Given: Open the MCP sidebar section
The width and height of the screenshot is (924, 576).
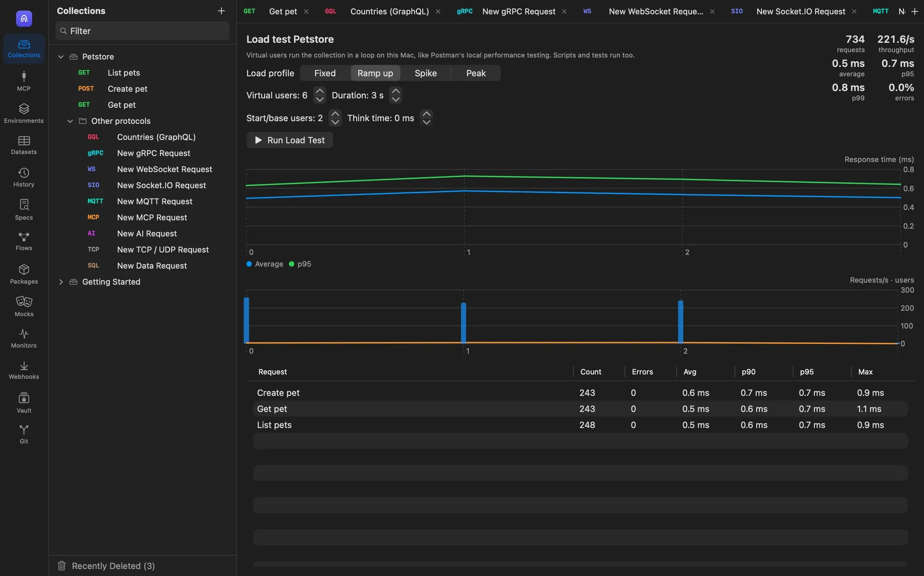Looking at the screenshot, I should pyautogui.click(x=24, y=81).
